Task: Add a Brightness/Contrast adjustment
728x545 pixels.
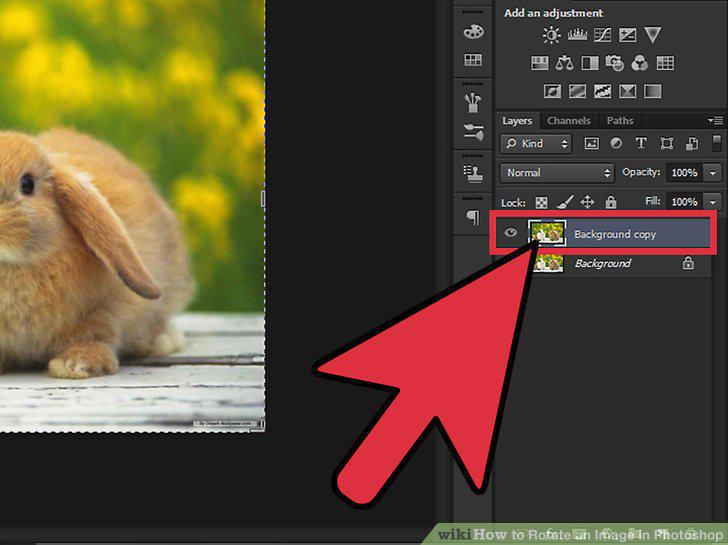Action: point(552,35)
